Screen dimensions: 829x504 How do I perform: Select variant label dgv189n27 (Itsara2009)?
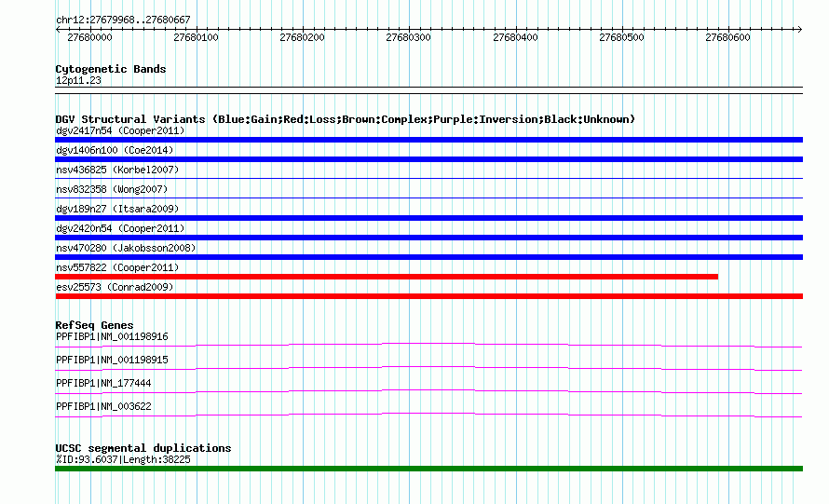117,209
